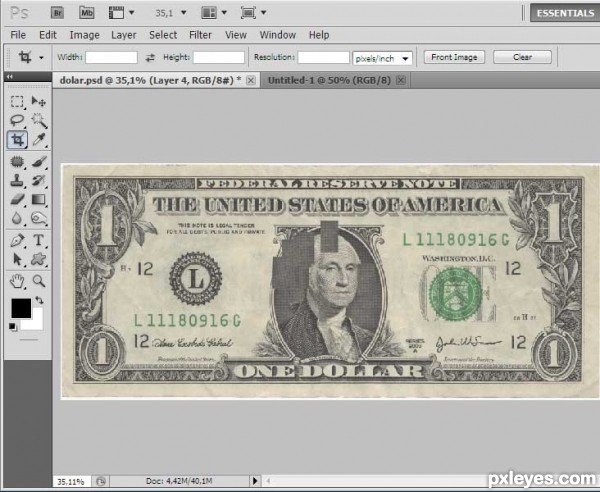Click the status bar preview icon
The height and width of the screenshot is (492, 600).
(101, 481)
